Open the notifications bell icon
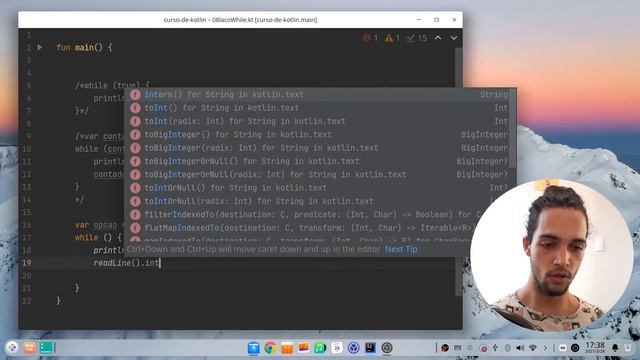The height and width of the screenshot is (360, 640). pyautogui.click(x=615, y=348)
